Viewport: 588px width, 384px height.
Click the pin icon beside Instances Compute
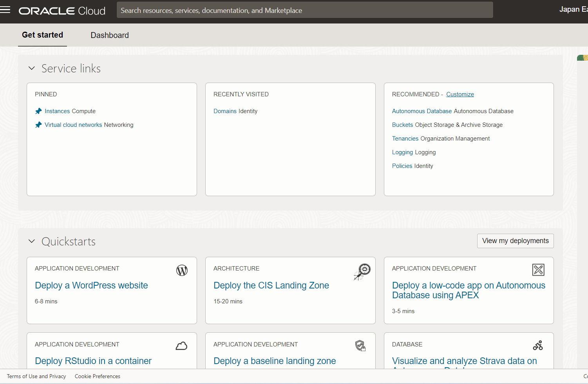[x=38, y=111]
